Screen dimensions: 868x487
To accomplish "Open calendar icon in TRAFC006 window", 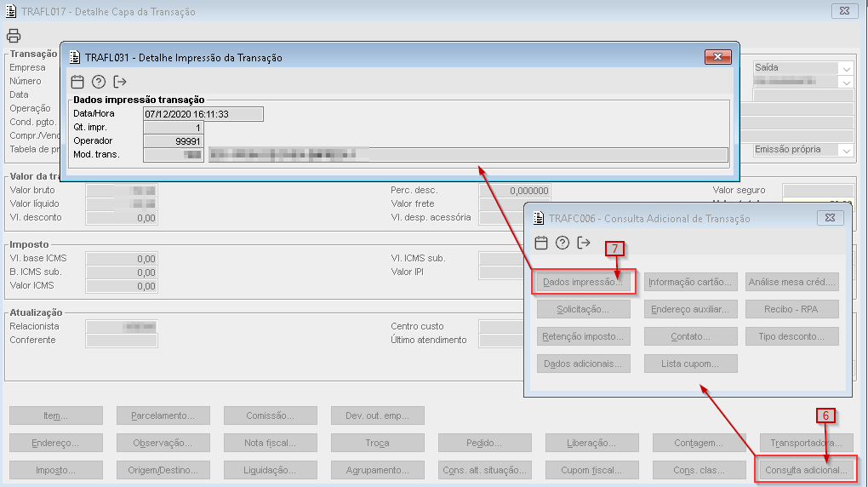I will [x=541, y=243].
